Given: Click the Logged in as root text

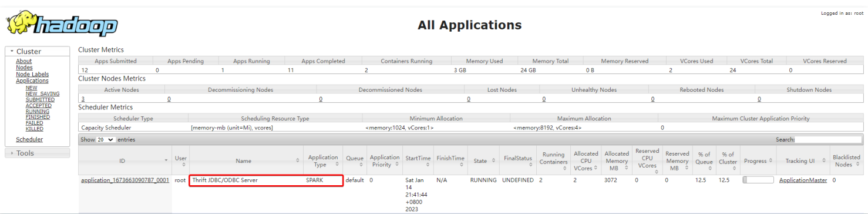Looking at the screenshot, I should tap(842, 12).
